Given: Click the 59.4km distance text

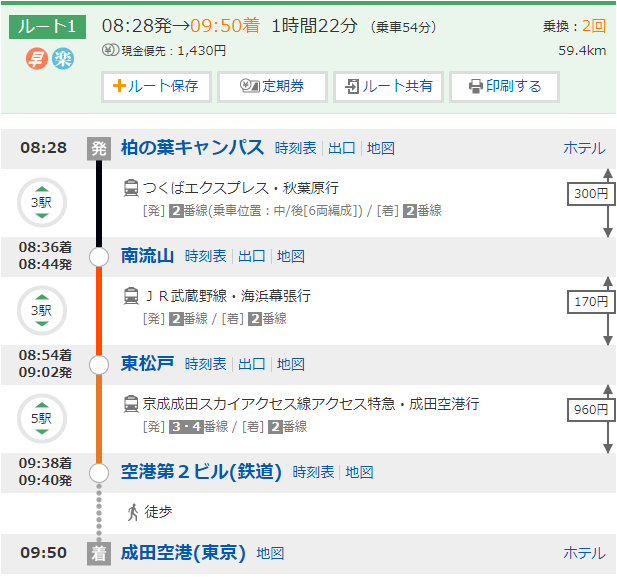Looking at the screenshot, I should pos(582,50).
